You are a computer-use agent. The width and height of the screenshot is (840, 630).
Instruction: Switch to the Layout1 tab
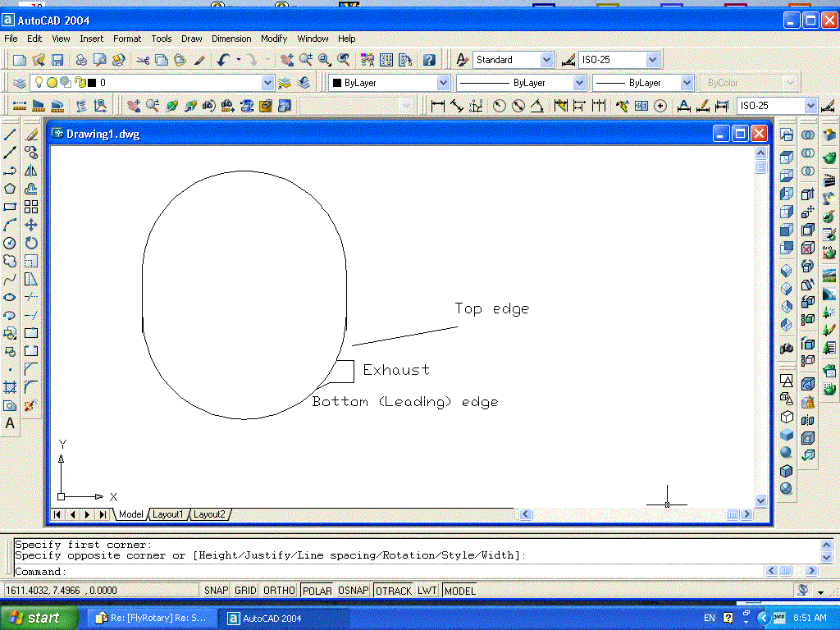[167, 514]
